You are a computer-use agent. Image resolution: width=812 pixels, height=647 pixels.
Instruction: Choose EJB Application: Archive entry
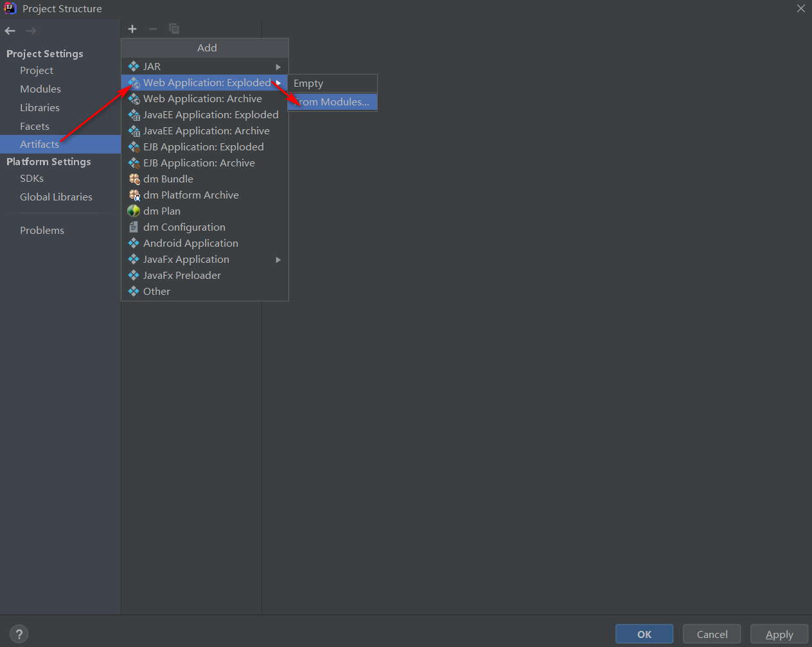coord(205,163)
